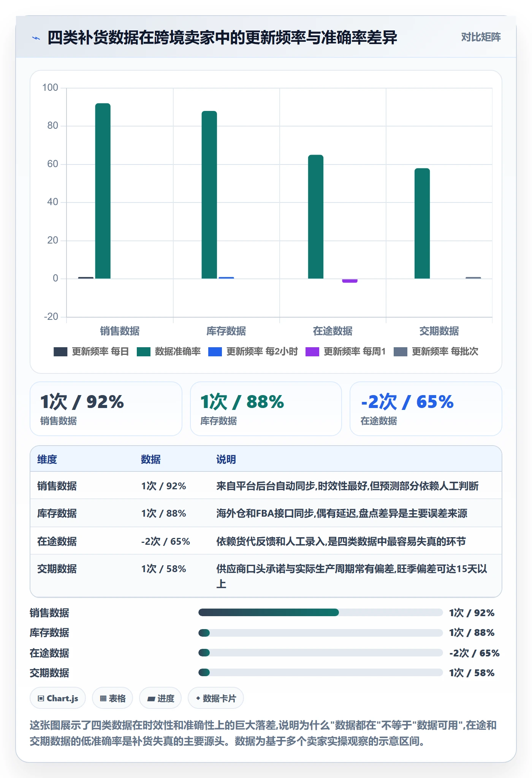This screenshot has height=778, width=532.
Task: Click the 在途数据 x-axis label
Action: point(332,331)
